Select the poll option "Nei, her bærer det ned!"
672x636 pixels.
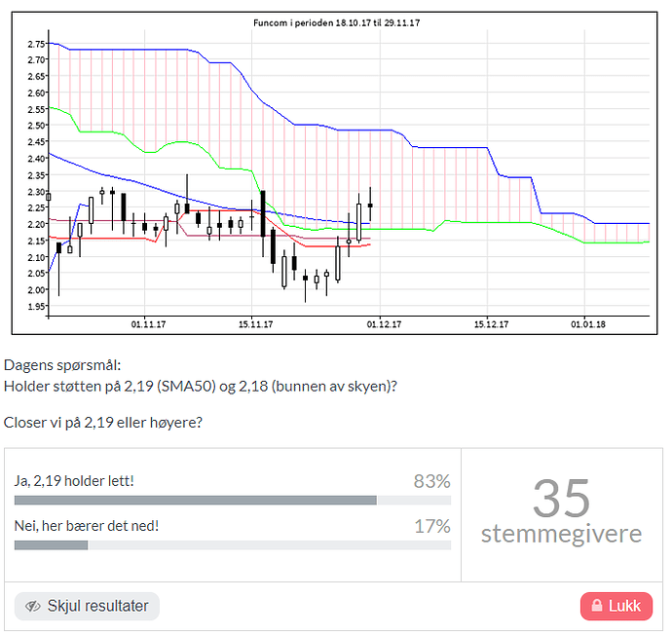(x=87, y=526)
